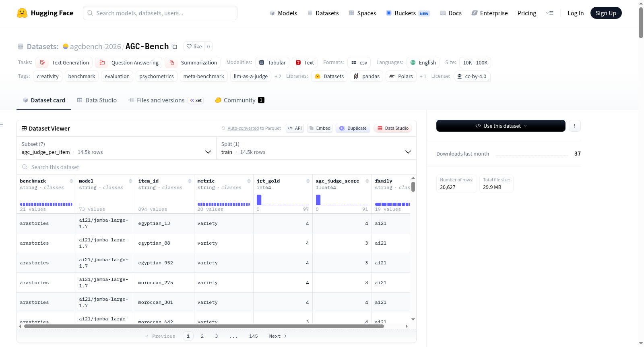Image resolution: width=644 pixels, height=347 pixels.
Task: Open the cc-by-4.0 license tag
Action: pyautogui.click(x=472, y=76)
